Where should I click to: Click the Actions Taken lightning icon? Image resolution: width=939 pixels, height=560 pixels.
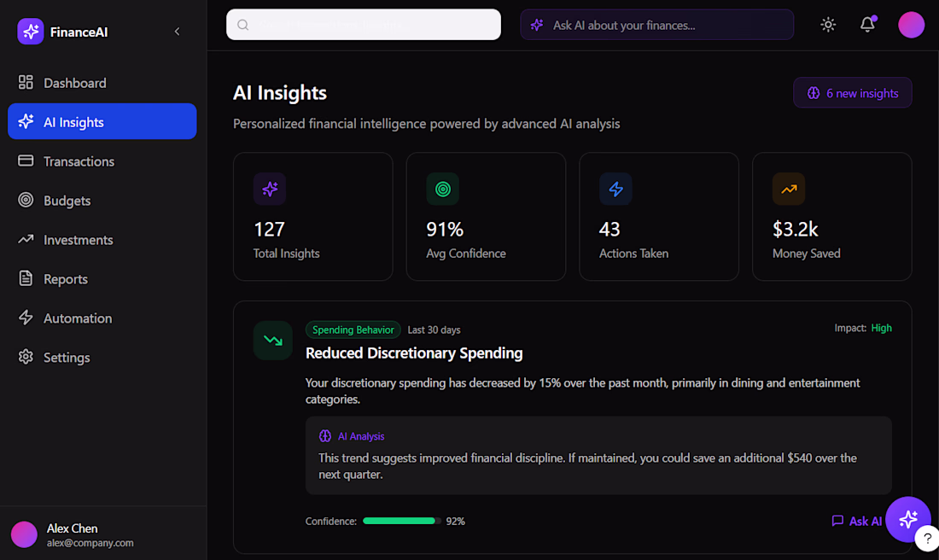(x=615, y=189)
